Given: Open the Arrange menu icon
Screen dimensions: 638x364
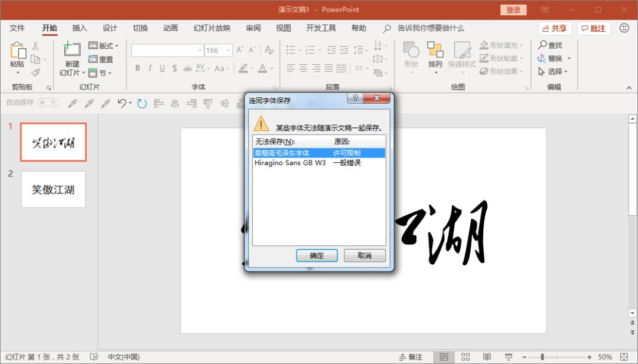Looking at the screenshot, I should coord(435,50).
